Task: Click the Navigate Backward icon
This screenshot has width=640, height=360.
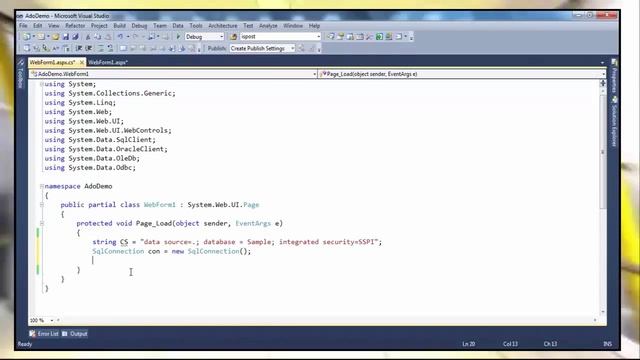Action: tap(152, 37)
